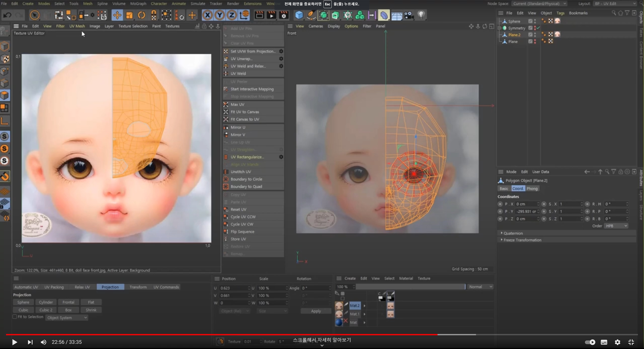Open Cameras menu in viewport

[x=315, y=26]
